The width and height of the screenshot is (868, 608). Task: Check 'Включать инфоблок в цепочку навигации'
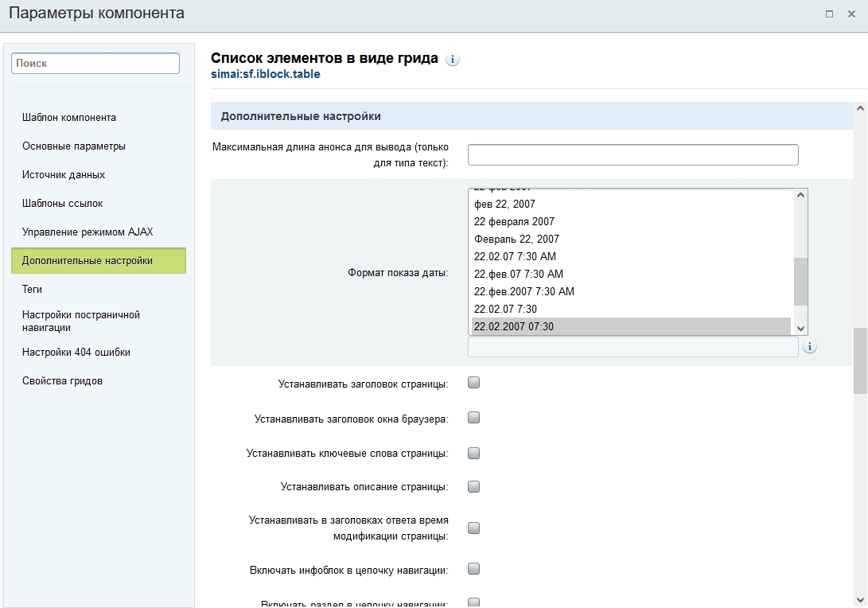coord(474,569)
